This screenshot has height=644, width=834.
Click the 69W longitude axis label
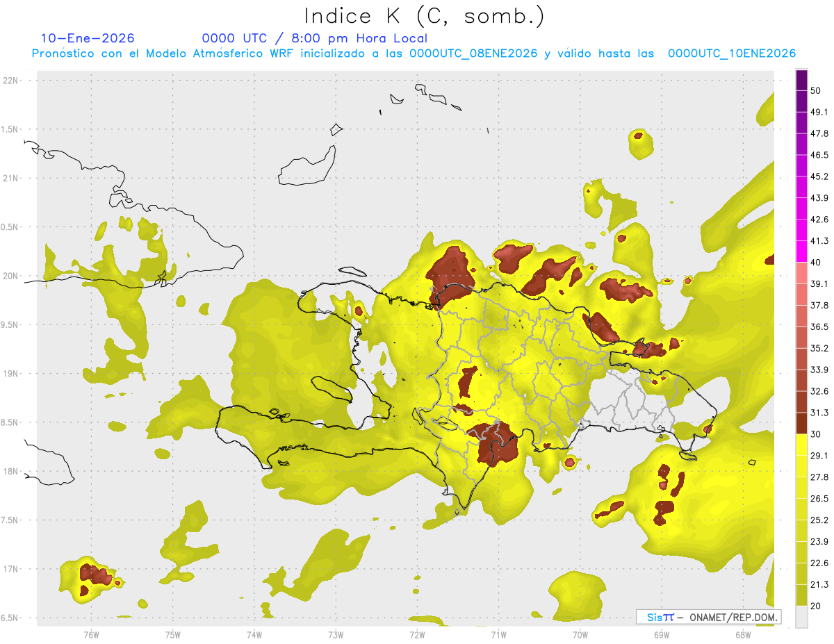pyautogui.click(x=661, y=634)
